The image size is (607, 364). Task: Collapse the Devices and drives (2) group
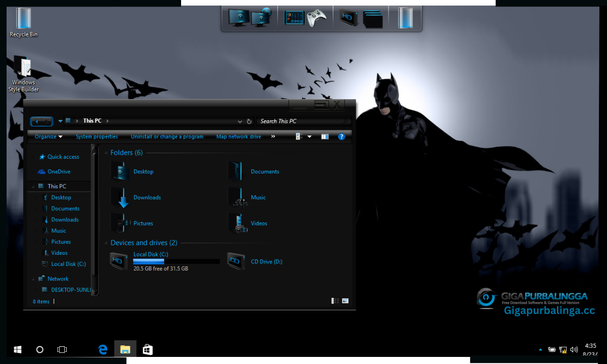tap(106, 243)
